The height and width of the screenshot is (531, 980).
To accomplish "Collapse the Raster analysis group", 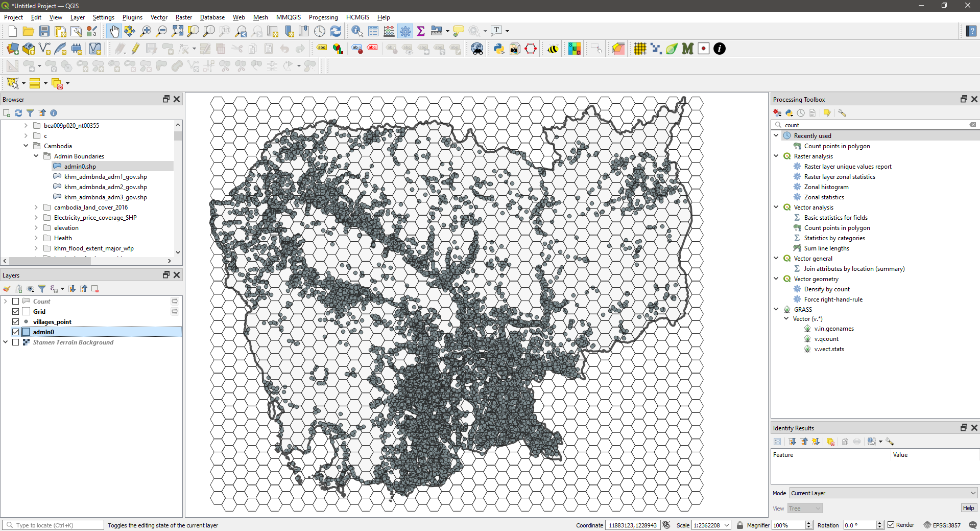I will [x=776, y=156].
